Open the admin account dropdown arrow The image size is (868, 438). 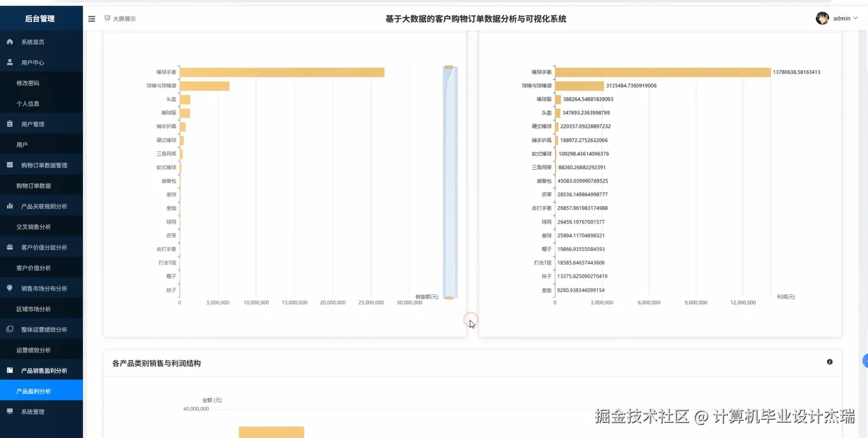click(855, 18)
